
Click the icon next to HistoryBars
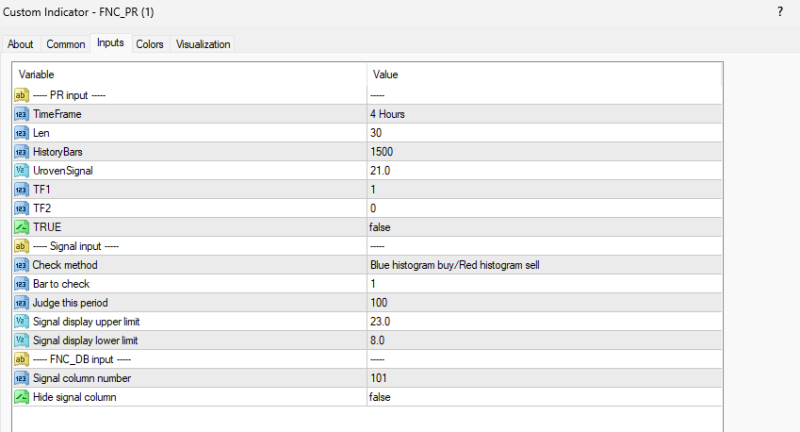click(22, 152)
